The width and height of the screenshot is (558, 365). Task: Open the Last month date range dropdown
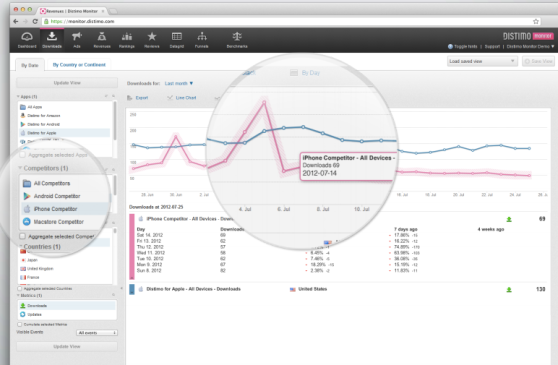pos(179,83)
